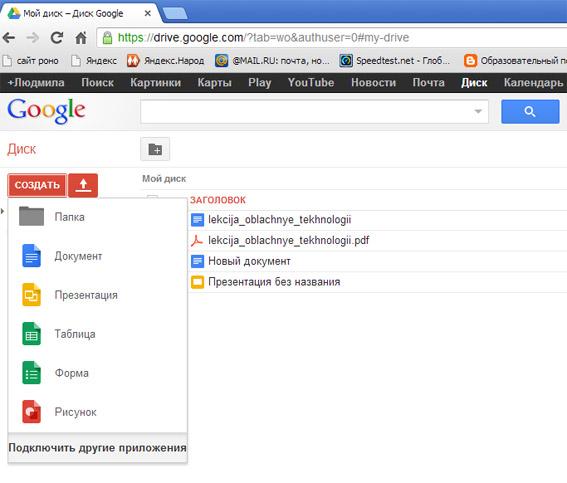Click the green sheet icon beside Таблица
The image size is (567, 483).
[31, 334]
